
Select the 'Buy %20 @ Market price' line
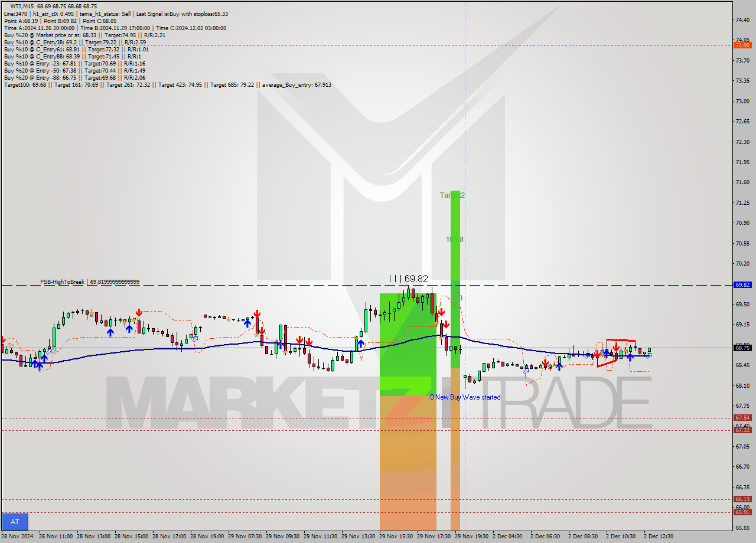[84, 35]
